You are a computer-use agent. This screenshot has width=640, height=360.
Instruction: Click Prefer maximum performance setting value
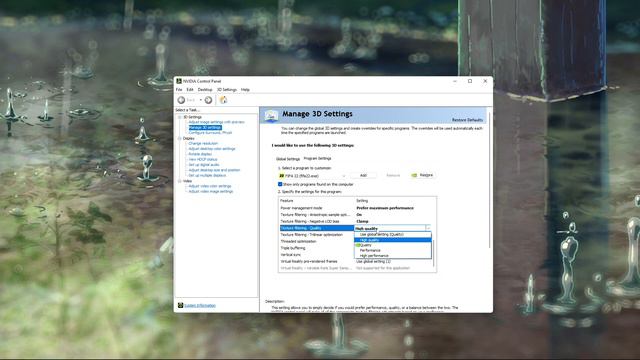[385, 208]
